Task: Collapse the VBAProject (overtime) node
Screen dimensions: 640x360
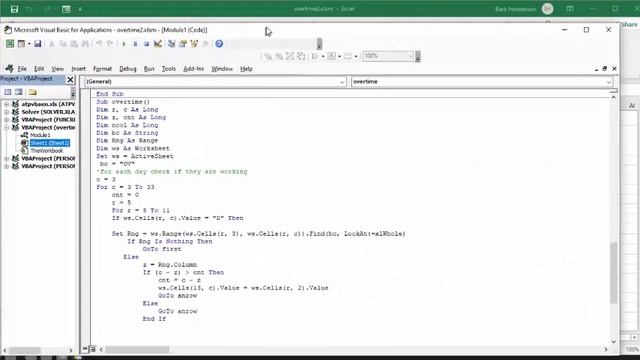Action: 7,127
